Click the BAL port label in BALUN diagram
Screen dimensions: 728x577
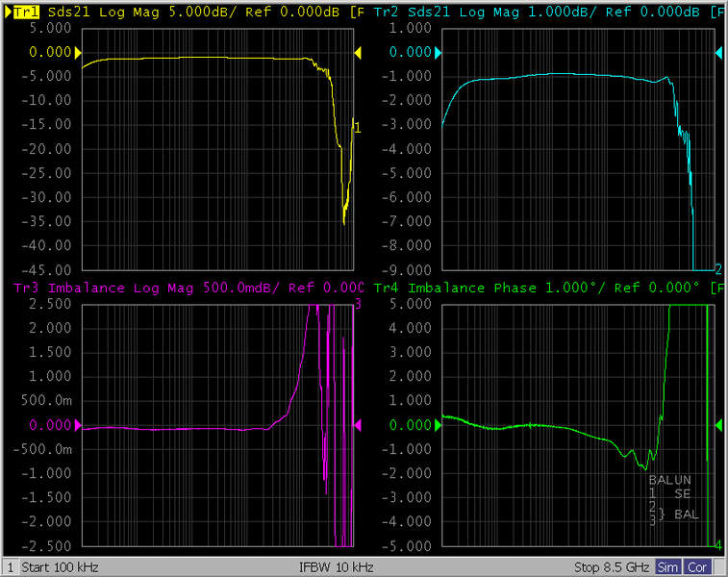point(687,514)
